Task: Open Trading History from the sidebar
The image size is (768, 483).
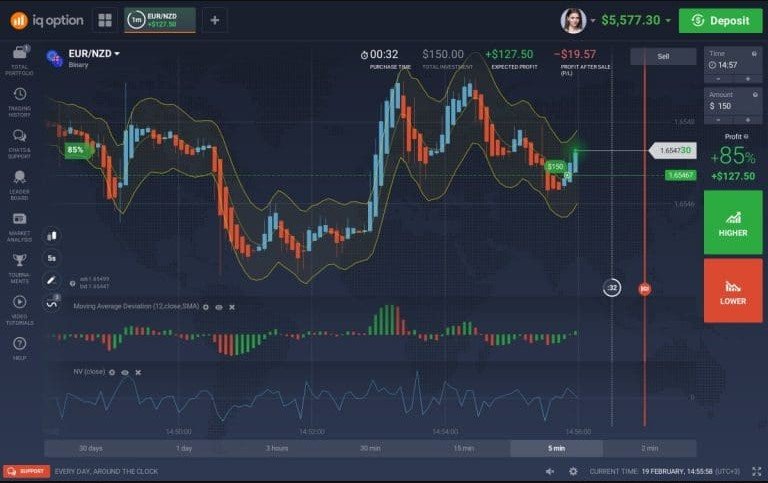Action: point(20,99)
